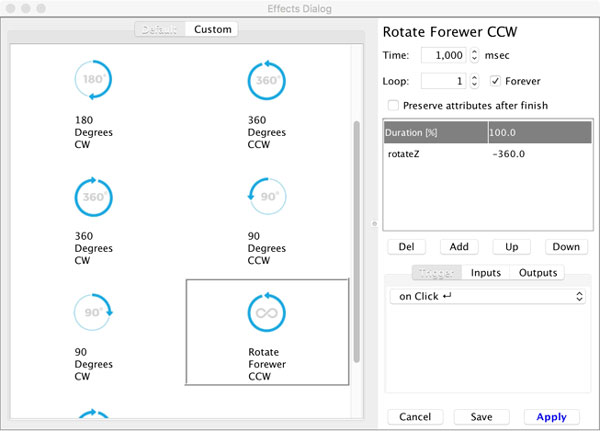
Task: Enable Preserve attributes after finish
Action: 393,105
